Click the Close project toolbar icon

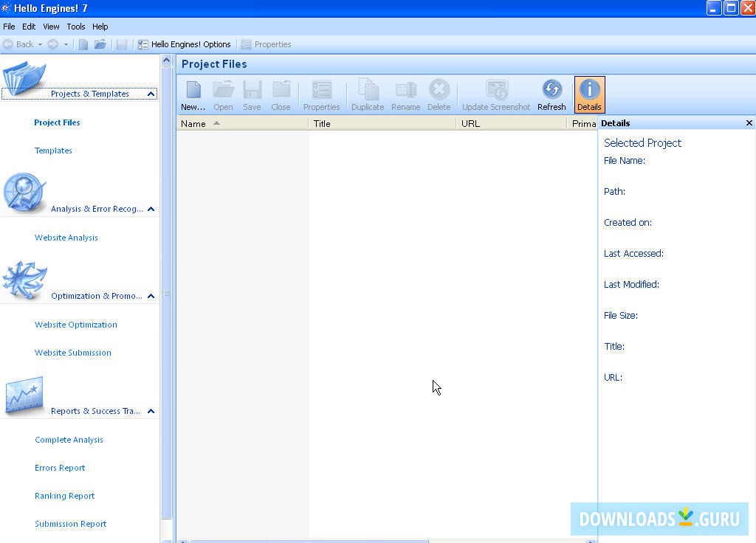[281, 95]
